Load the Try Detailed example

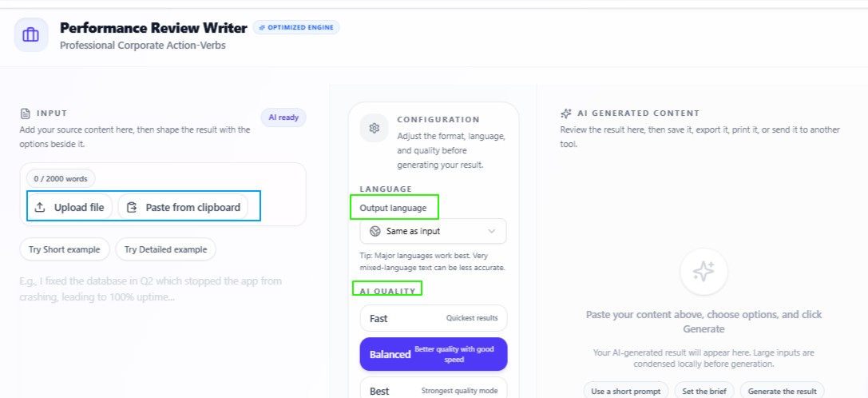pos(165,249)
